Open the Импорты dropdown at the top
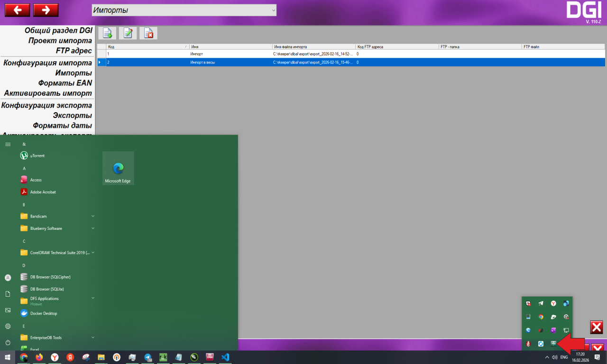Viewport: 607px width, 364px height. pyautogui.click(x=184, y=10)
